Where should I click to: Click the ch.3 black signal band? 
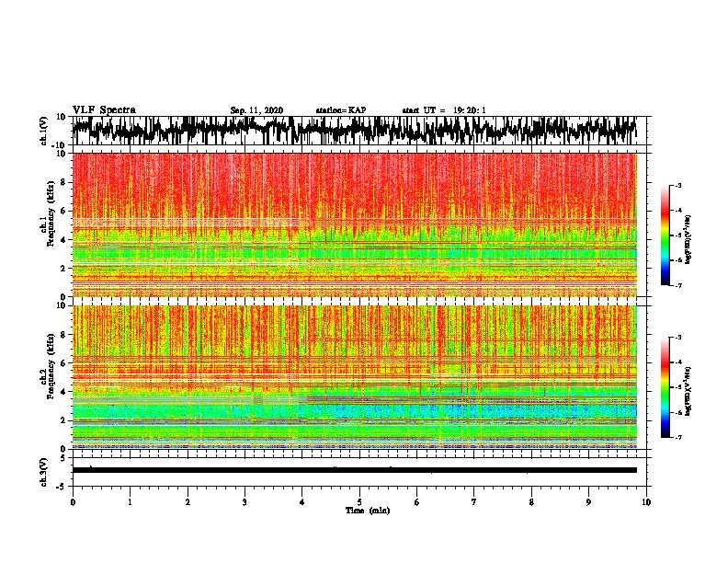[x=354, y=470]
